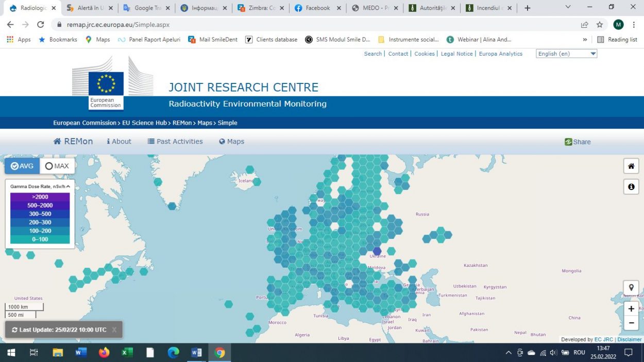Open a new browser tab
The image size is (644, 362).
[x=527, y=8]
